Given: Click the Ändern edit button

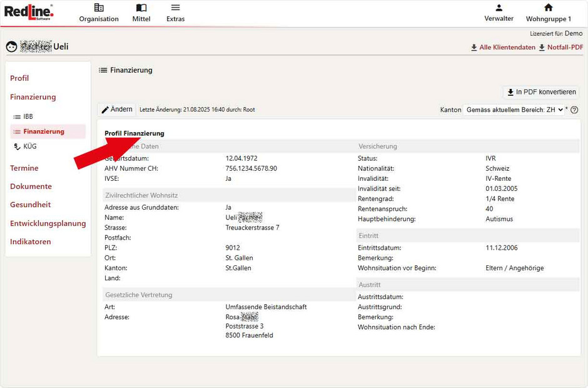Looking at the screenshot, I should 117,110.
